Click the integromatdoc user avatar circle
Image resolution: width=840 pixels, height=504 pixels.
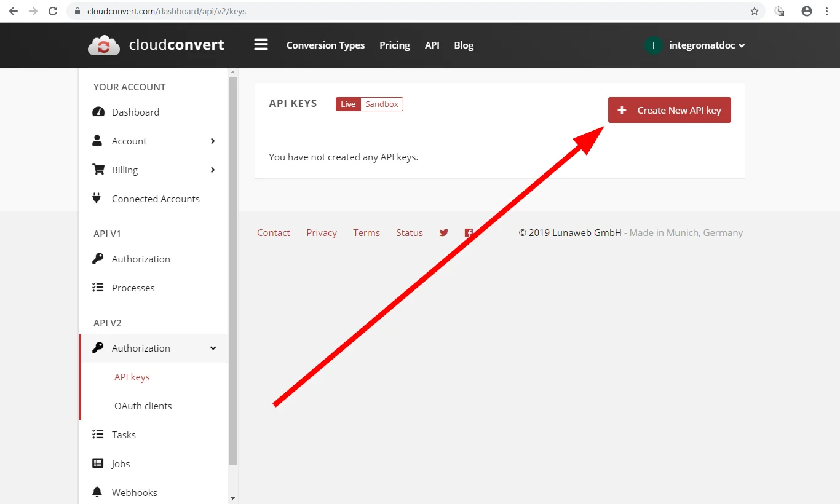[654, 45]
